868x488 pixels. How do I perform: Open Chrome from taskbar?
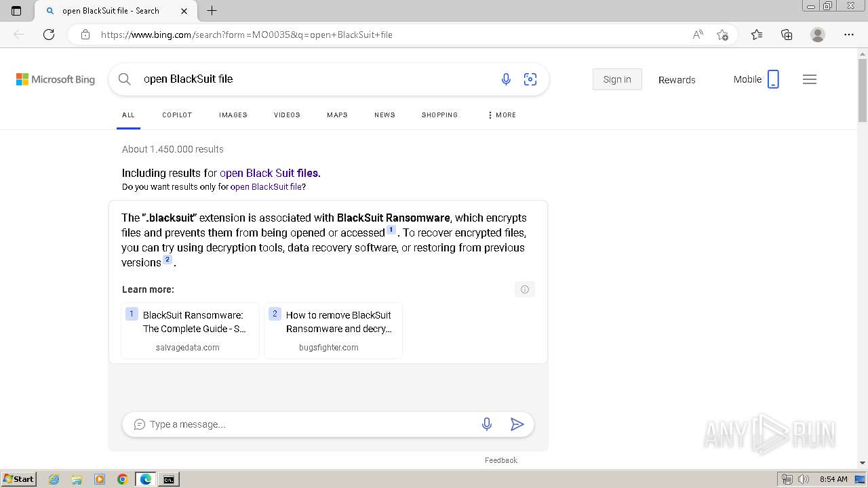point(123,479)
